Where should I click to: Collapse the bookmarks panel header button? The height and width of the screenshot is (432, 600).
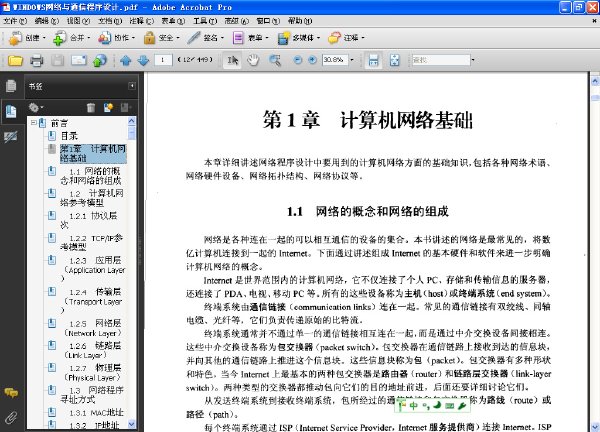[x=132, y=86]
